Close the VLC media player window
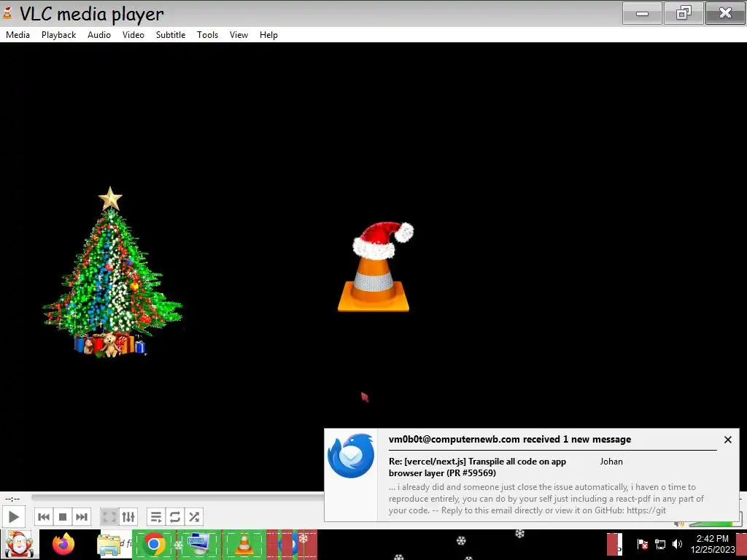 (725, 13)
